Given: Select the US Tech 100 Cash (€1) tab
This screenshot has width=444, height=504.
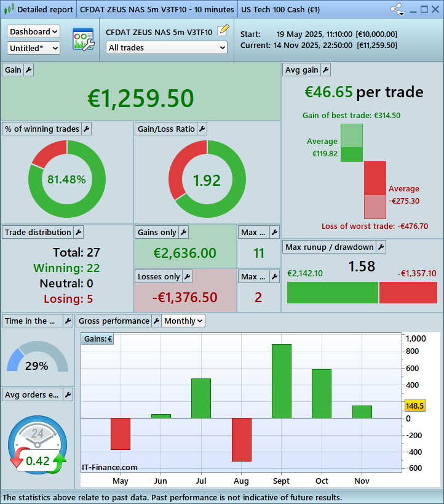Looking at the screenshot, I should (280, 9).
